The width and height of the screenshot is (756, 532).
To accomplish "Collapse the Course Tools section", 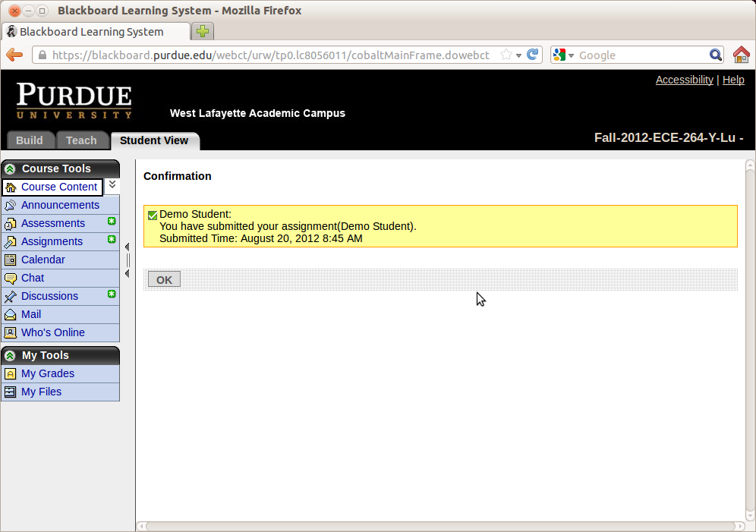I will click(x=10, y=169).
